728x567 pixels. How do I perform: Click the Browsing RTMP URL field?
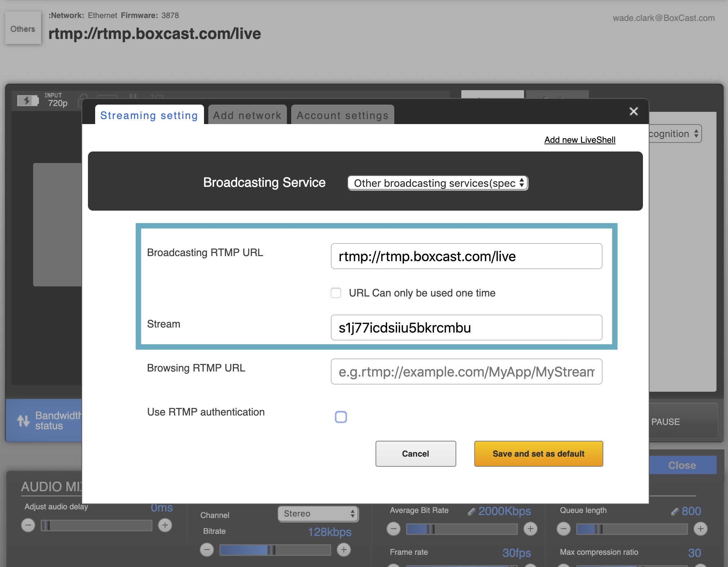pos(466,372)
